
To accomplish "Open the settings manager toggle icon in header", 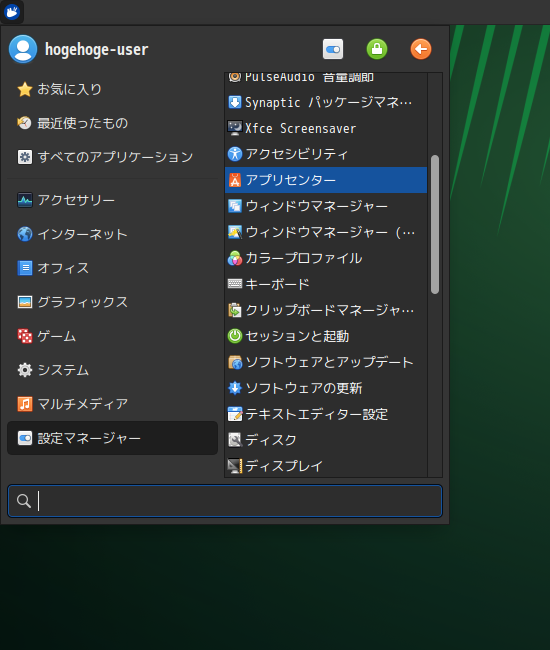I will (x=333, y=49).
